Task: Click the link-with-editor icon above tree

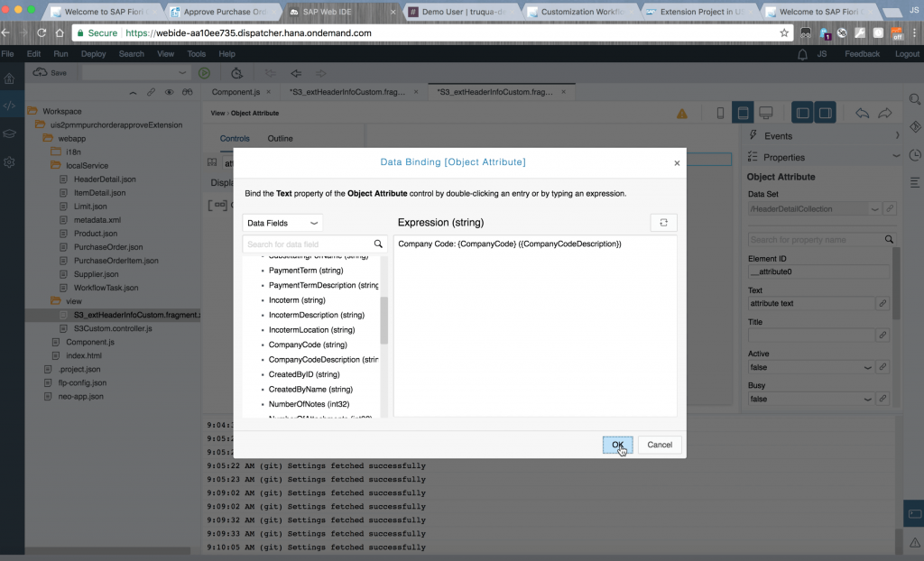Action: [151, 92]
